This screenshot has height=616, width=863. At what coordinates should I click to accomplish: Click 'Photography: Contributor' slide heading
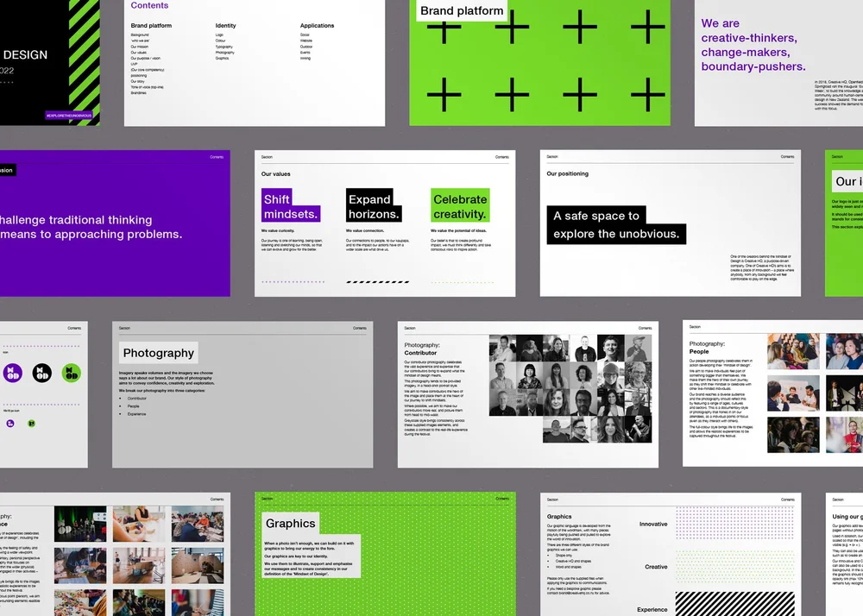point(422,349)
